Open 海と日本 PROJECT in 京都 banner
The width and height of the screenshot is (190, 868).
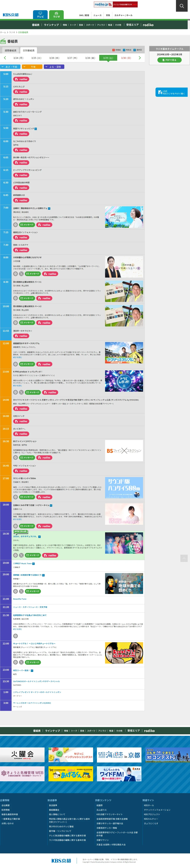(119, 755)
